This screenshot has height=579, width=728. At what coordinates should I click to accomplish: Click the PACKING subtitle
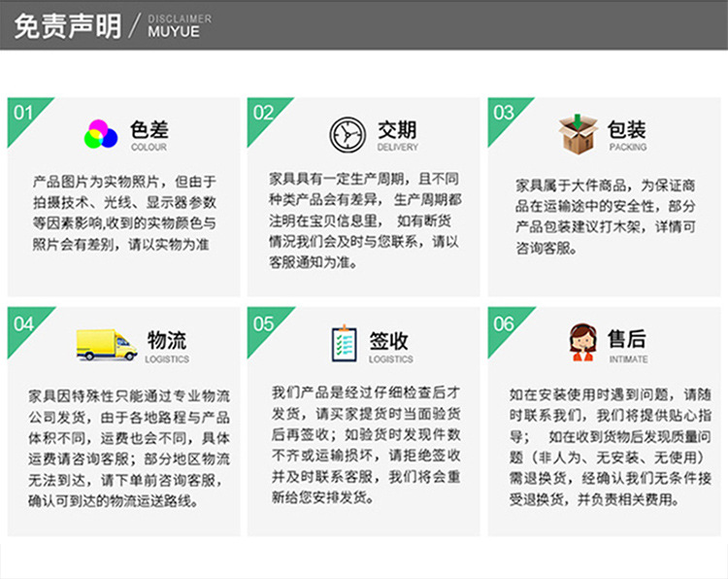tap(628, 147)
